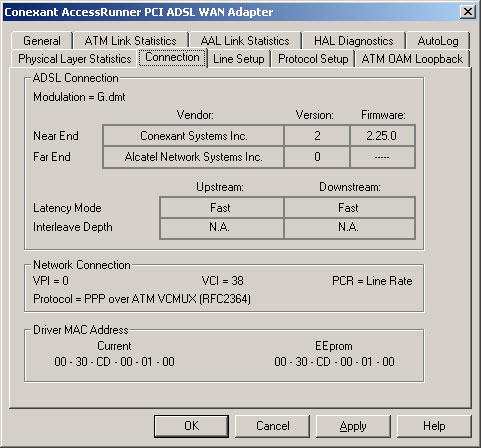Open the General tab
This screenshot has width=481, height=448.
point(42,41)
